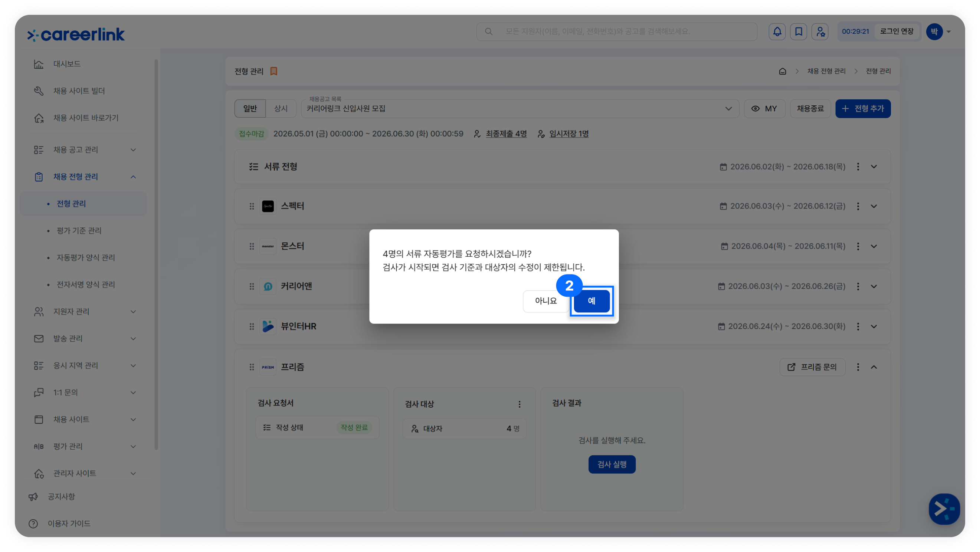Image resolution: width=980 pixels, height=552 pixels.
Task: Open the 채용공고 목록 dropdown
Action: coord(520,109)
